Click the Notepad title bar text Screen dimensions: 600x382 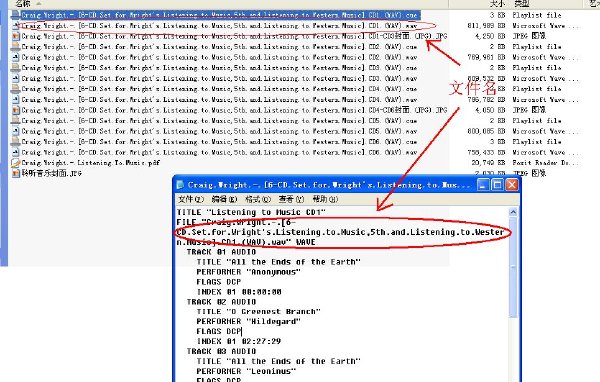point(329,185)
